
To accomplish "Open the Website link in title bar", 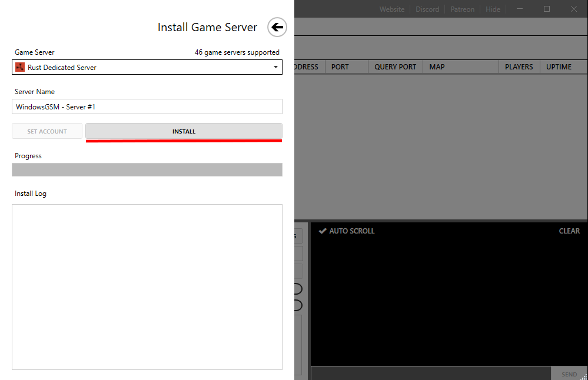I will pyautogui.click(x=392, y=9).
